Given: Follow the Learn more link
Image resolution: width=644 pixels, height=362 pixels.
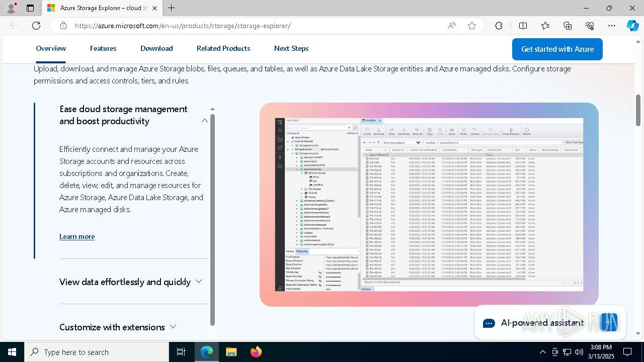Looking at the screenshot, I should (x=77, y=236).
